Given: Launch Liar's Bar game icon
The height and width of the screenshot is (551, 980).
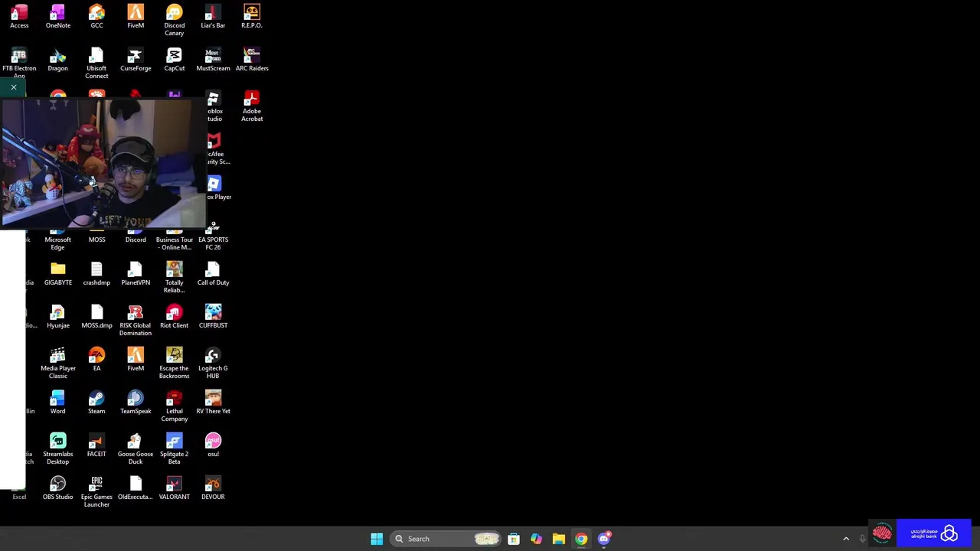Looking at the screenshot, I should tap(213, 16).
